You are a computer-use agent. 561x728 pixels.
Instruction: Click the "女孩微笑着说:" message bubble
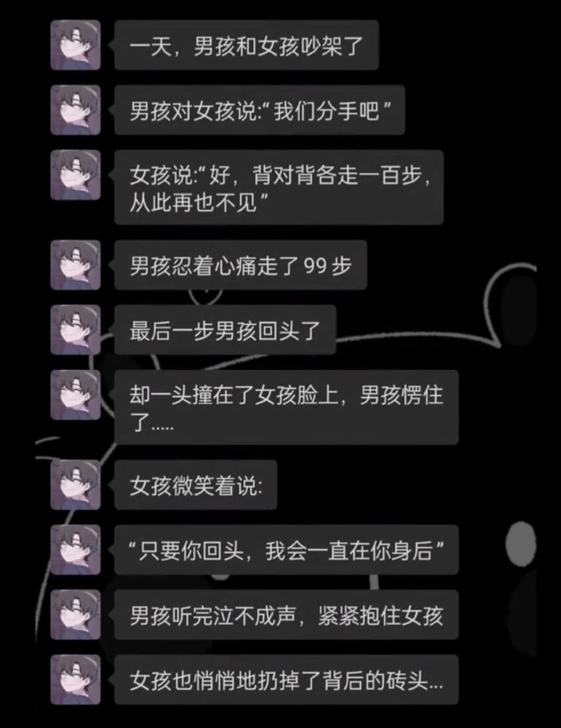point(196,485)
